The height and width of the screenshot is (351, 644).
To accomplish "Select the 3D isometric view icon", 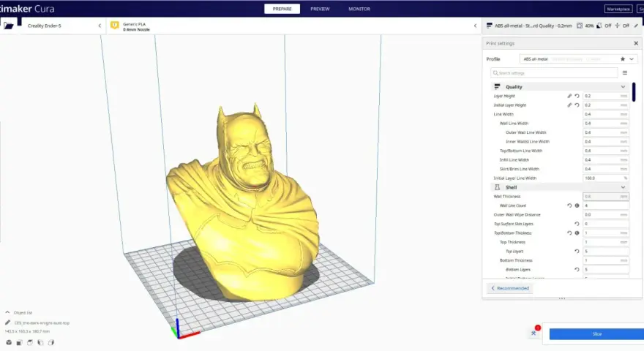I will tap(9, 342).
